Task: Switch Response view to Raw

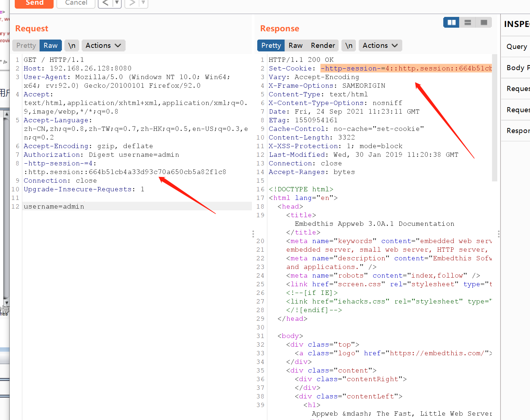Action: point(295,46)
